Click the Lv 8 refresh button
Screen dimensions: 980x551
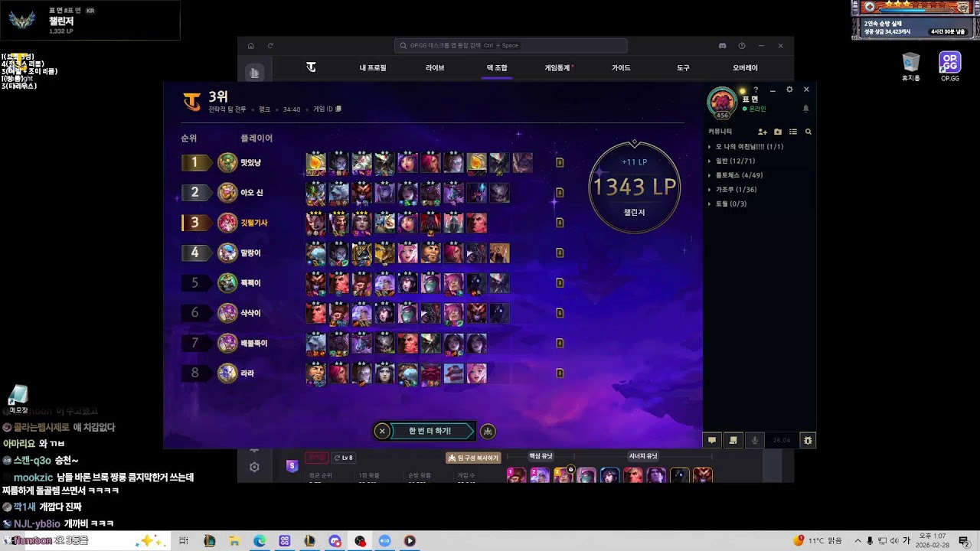[x=343, y=458]
